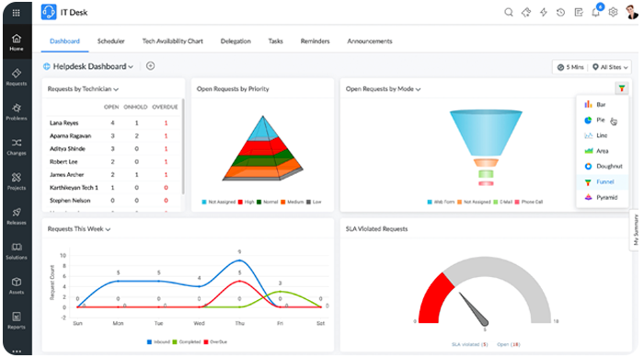Click Lana Reyes technician row
This screenshot has width=644, height=358.
[x=113, y=123]
